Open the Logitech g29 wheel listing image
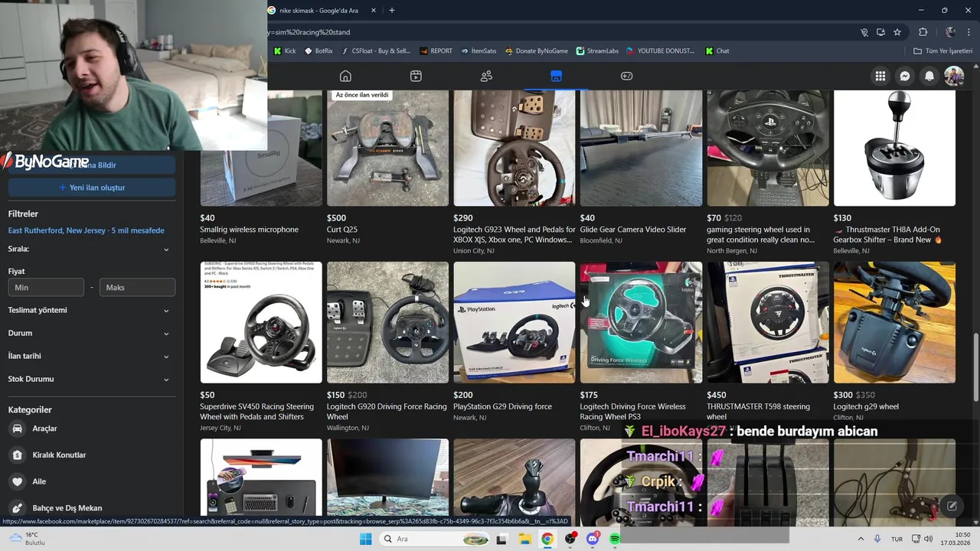Viewport: 980px width, 551px height. pos(894,322)
